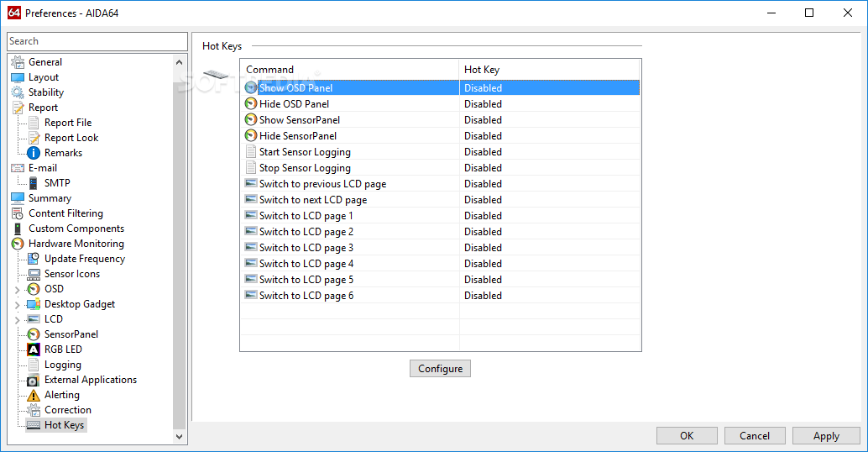Select the Start Sensor Logging command
The image size is (868, 452).
click(x=305, y=152)
